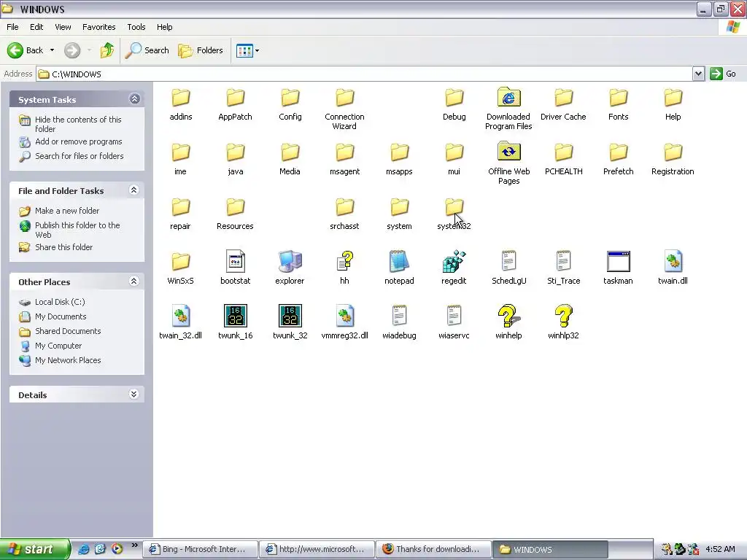Select the msagent folder icon

[344, 152]
